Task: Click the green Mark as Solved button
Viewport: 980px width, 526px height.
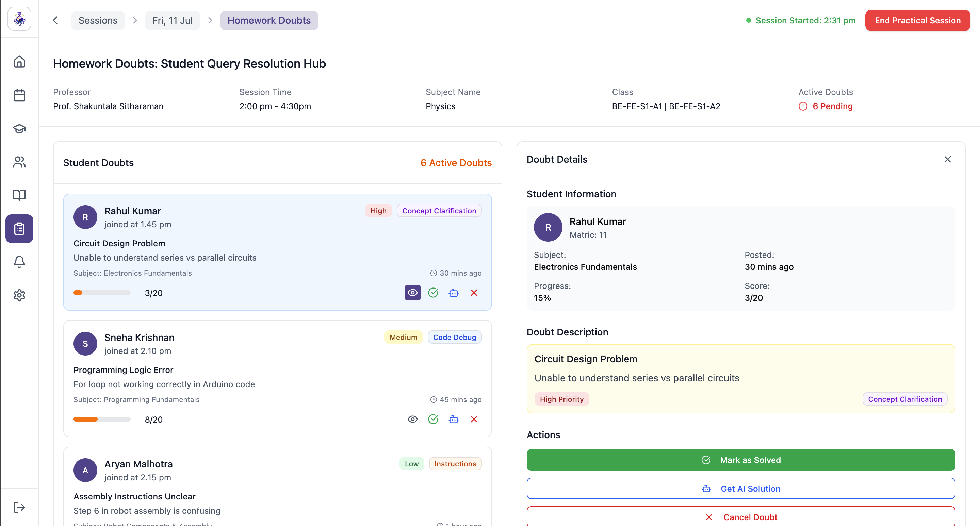Action: pos(740,460)
